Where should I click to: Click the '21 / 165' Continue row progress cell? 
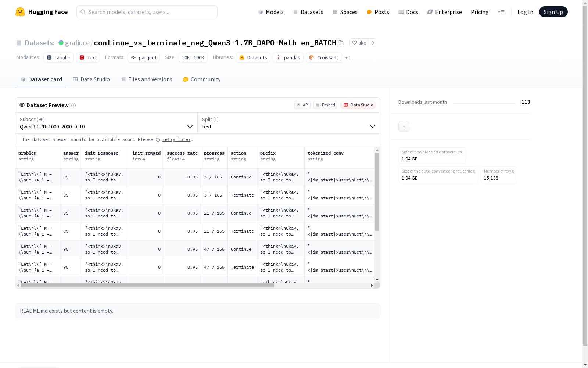click(214, 213)
